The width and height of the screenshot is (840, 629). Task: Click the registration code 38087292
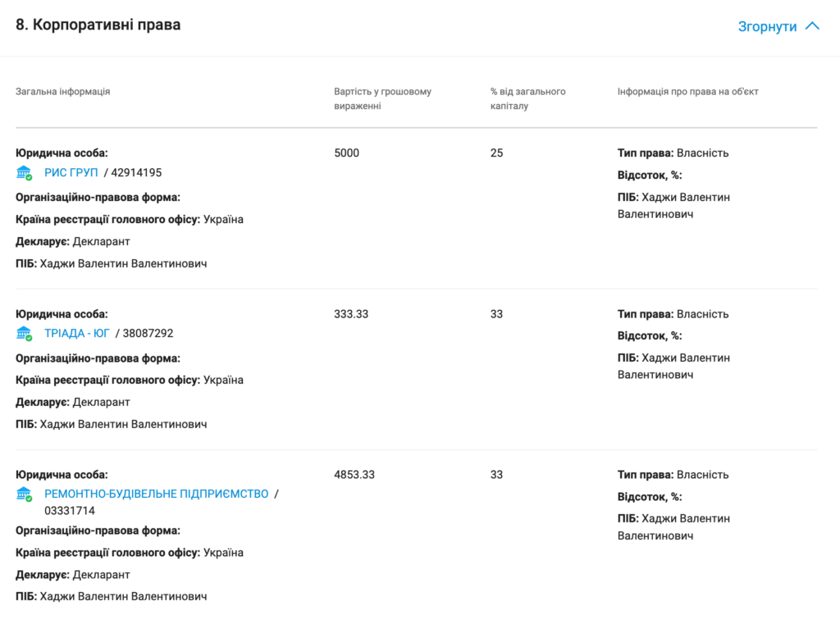[x=148, y=333]
